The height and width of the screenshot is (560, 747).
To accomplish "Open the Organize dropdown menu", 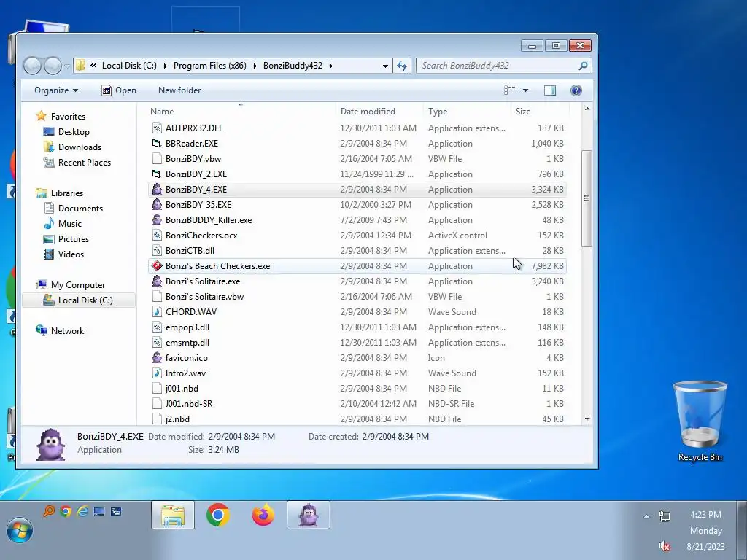I will [56, 90].
